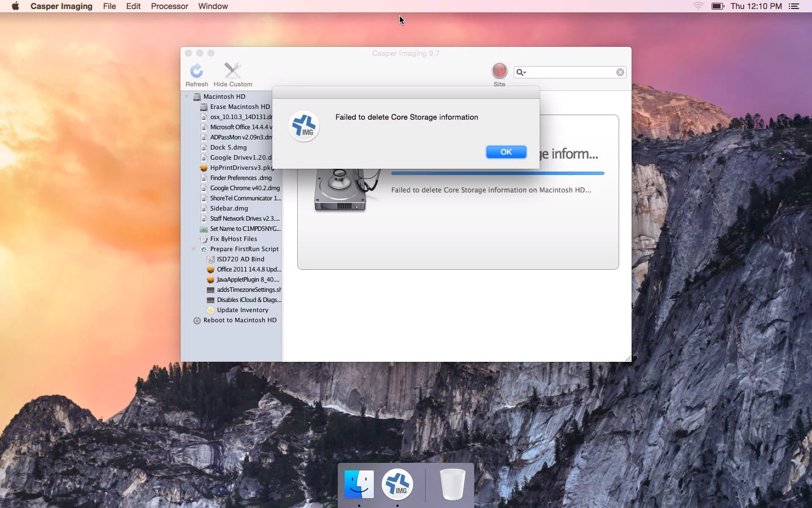
Task: Clear the search field with the x button
Action: (x=620, y=72)
